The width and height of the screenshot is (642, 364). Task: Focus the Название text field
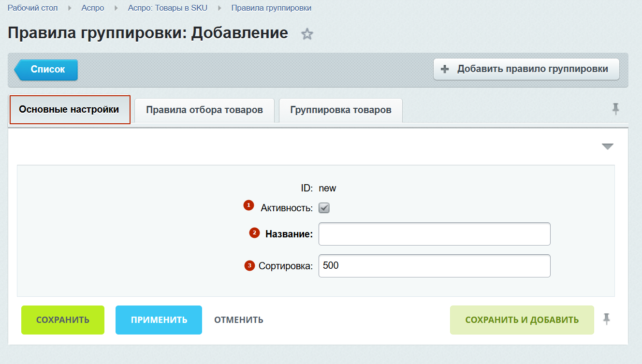(x=434, y=234)
